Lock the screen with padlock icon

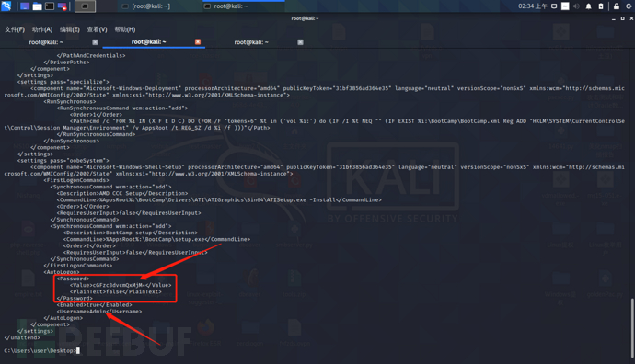[x=616, y=6]
